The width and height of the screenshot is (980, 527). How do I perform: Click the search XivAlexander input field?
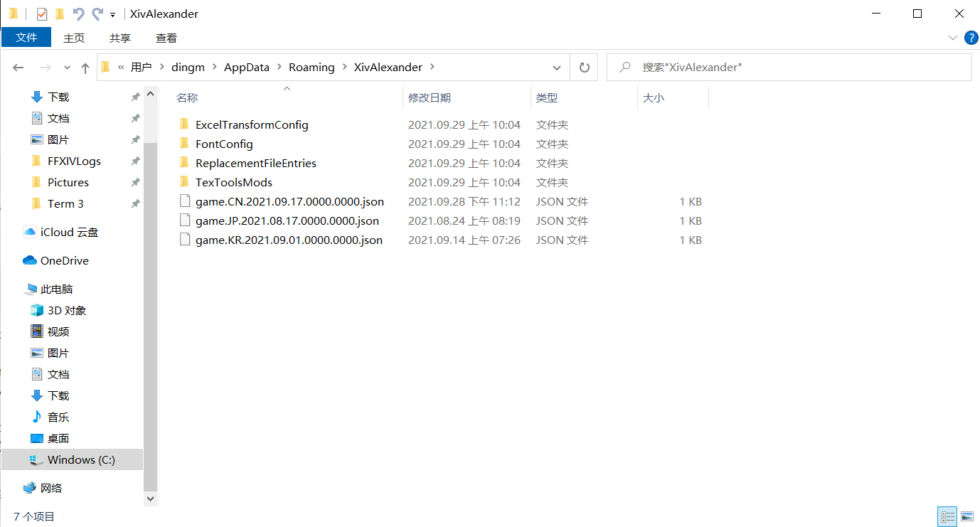(x=789, y=68)
